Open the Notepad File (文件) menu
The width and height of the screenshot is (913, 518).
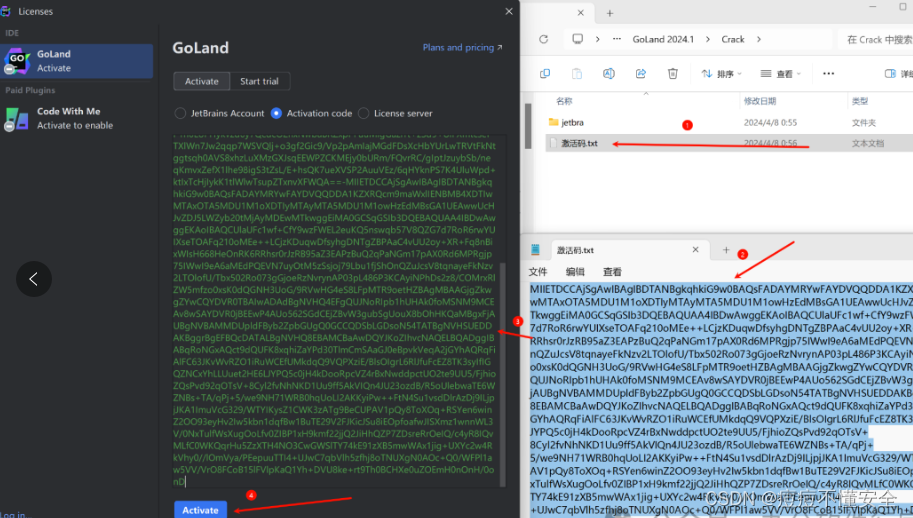click(538, 272)
